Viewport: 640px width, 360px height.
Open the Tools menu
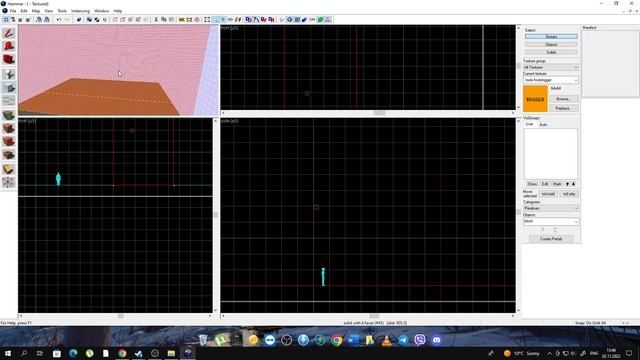[x=62, y=11]
